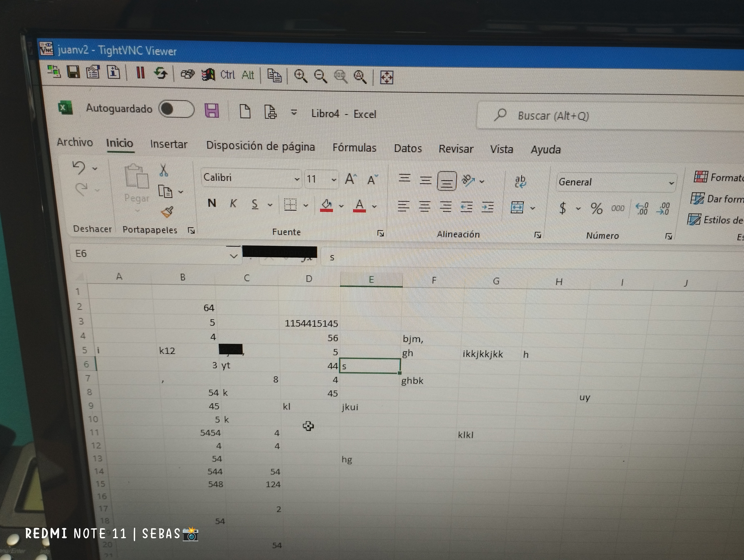Open the font size 11 dropdown
Screen dimensions: 744x560
coord(334,180)
